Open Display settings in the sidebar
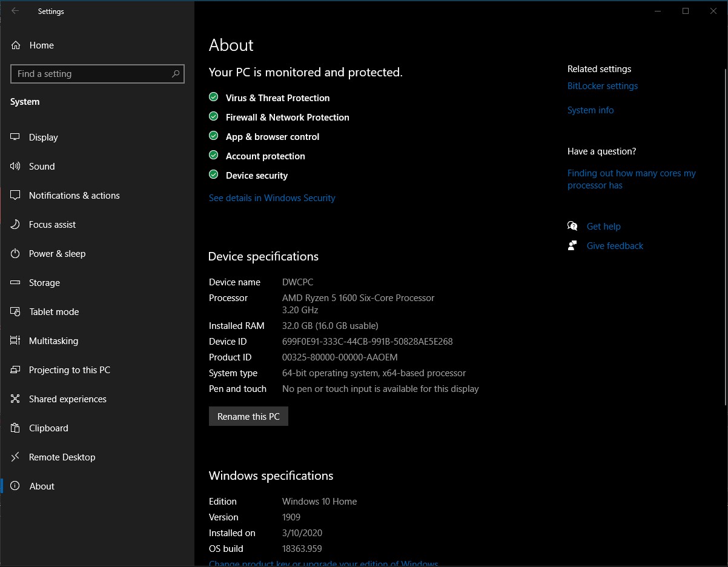Screen dimensions: 728x567 coord(42,137)
